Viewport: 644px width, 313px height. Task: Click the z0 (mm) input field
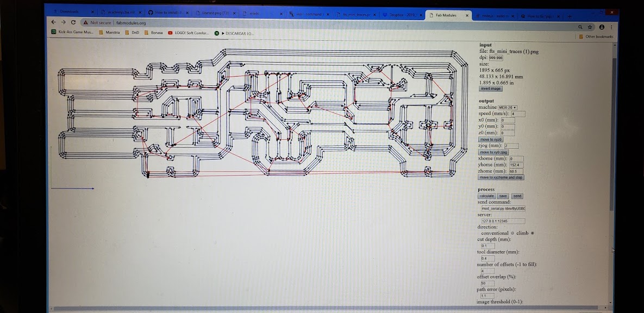[507, 133]
